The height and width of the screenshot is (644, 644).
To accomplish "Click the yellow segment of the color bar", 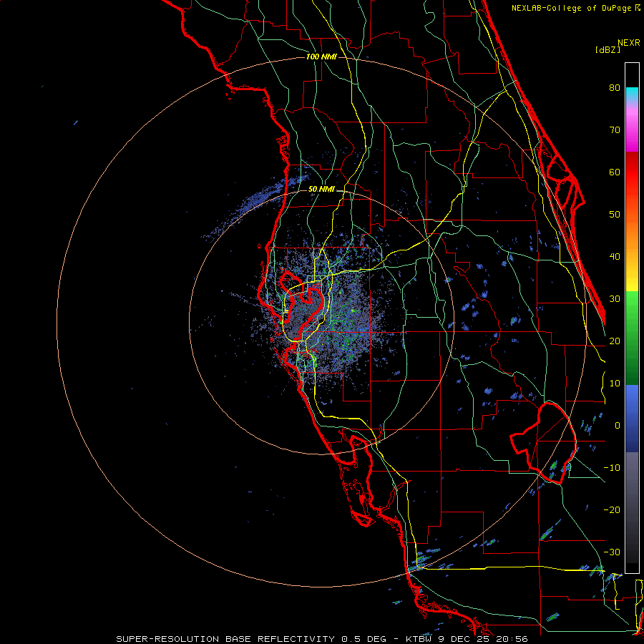I will [x=632, y=279].
